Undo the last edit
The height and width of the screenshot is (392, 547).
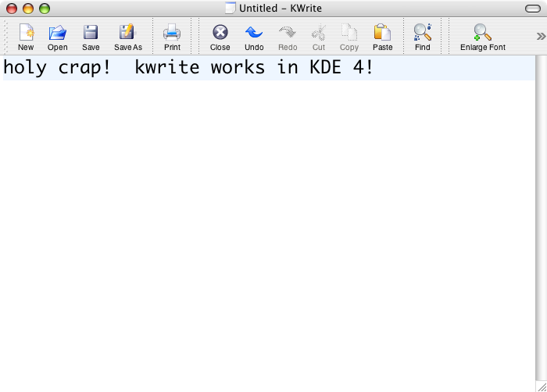254,37
